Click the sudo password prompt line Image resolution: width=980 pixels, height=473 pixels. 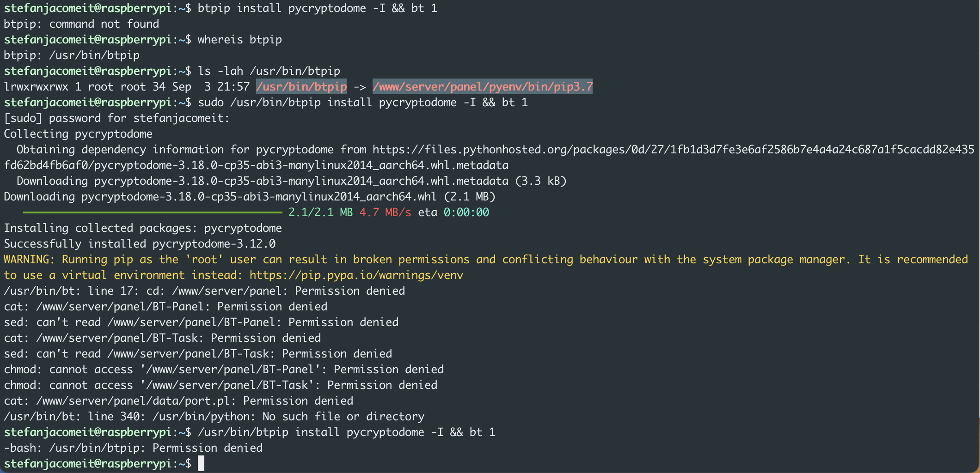click(116, 118)
